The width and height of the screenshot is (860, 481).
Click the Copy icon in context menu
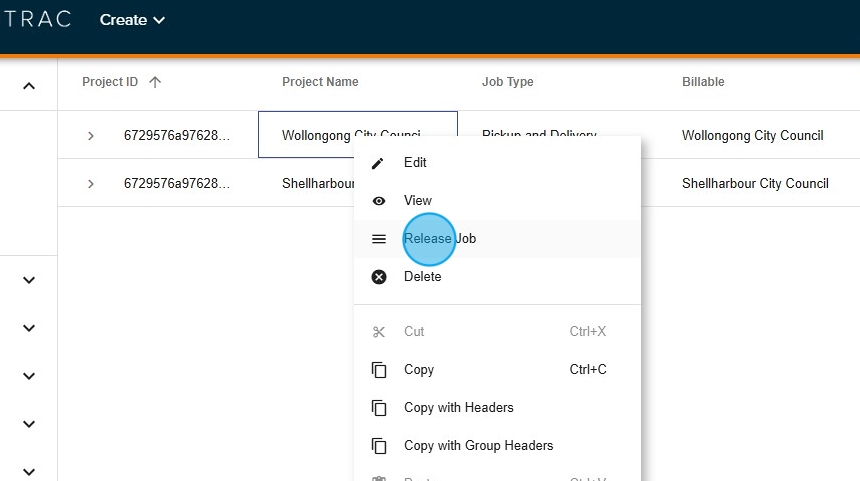point(378,370)
